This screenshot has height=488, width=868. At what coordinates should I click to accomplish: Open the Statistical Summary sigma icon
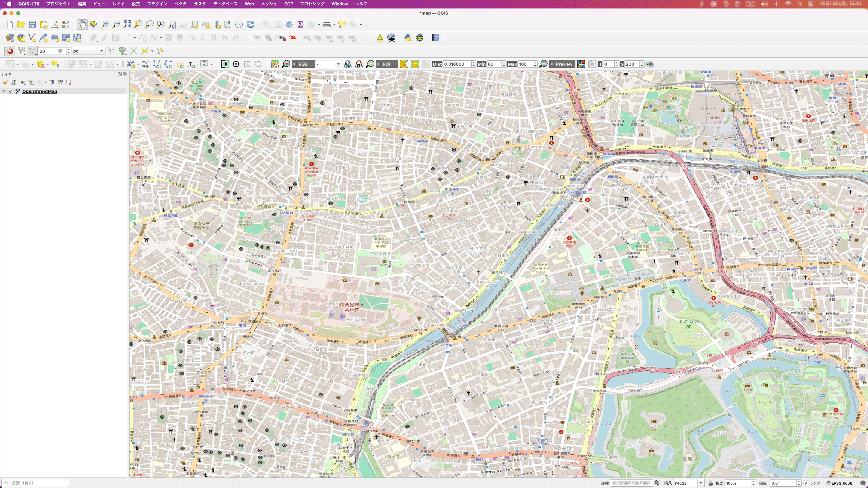pyautogui.click(x=300, y=24)
